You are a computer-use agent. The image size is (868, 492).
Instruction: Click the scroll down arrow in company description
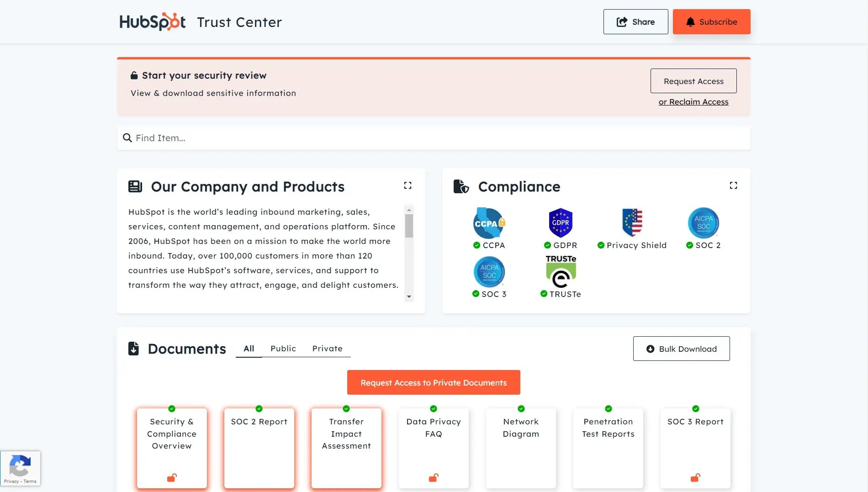pyautogui.click(x=409, y=296)
